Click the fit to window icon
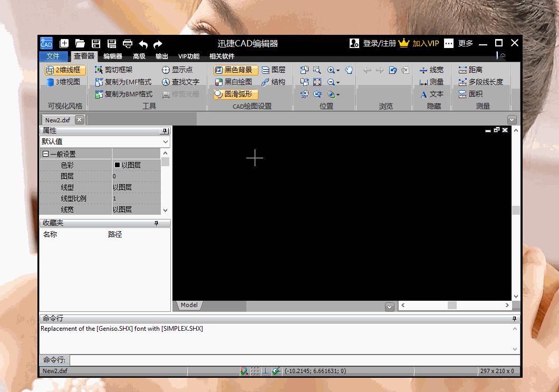This screenshot has width=559, height=392. (x=317, y=82)
